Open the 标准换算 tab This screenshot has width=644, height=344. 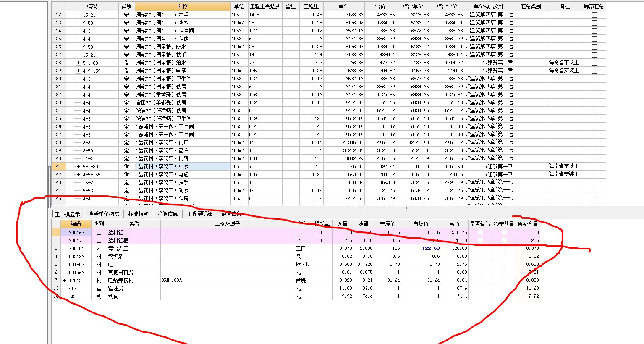coord(138,214)
